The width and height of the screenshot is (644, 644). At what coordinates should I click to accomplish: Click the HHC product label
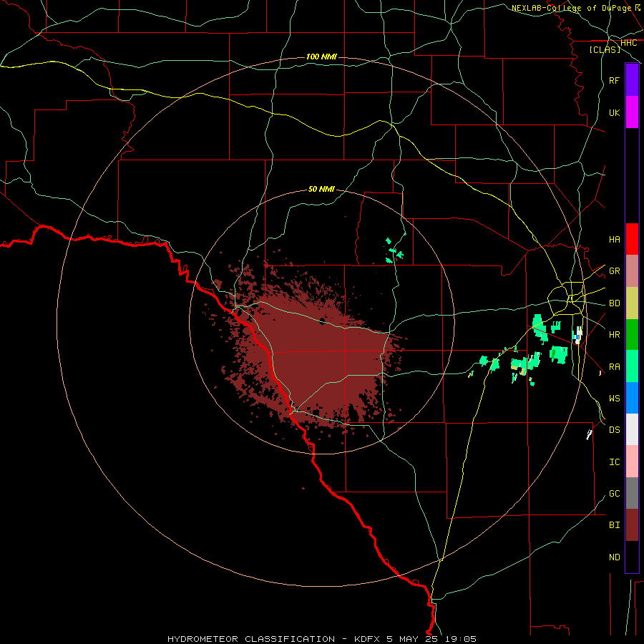628,43
